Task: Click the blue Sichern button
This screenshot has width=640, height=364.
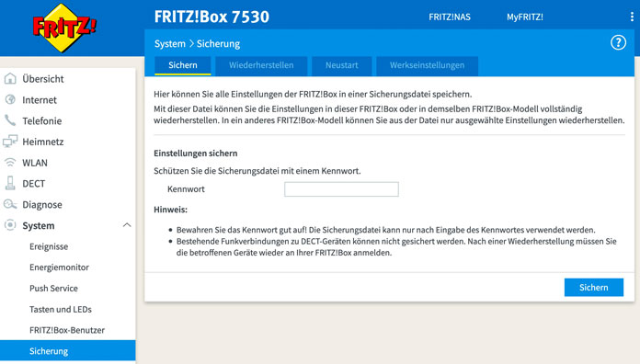Action: point(594,288)
